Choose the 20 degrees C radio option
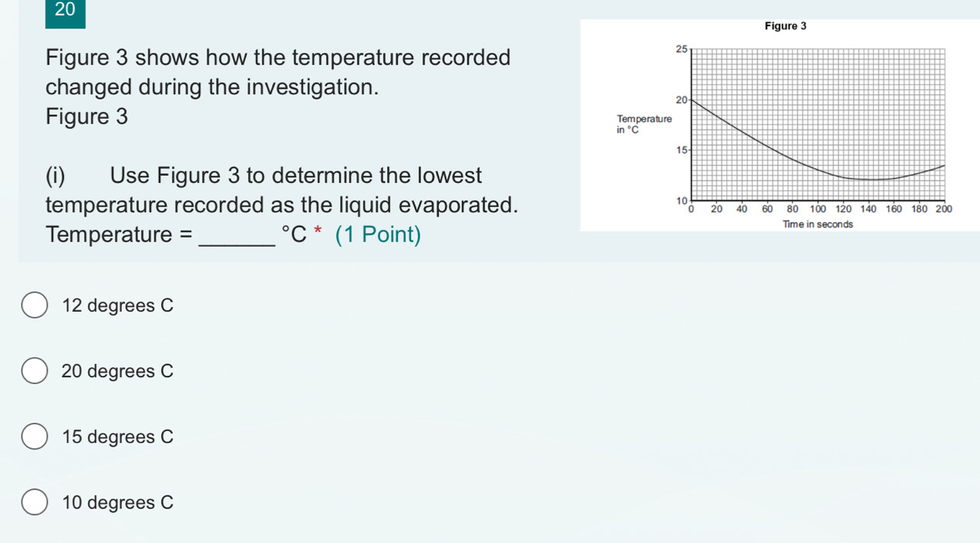Viewport: 980px width, 543px height. click(33, 371)
